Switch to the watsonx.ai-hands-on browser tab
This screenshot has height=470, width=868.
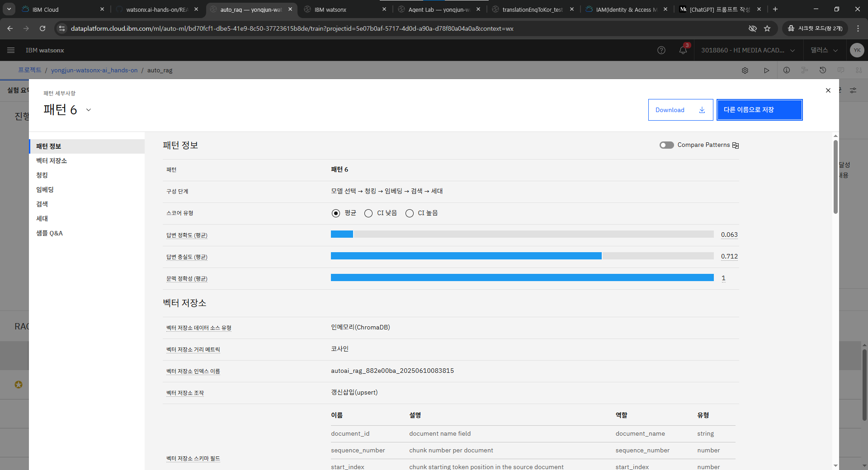click(156, 9)
